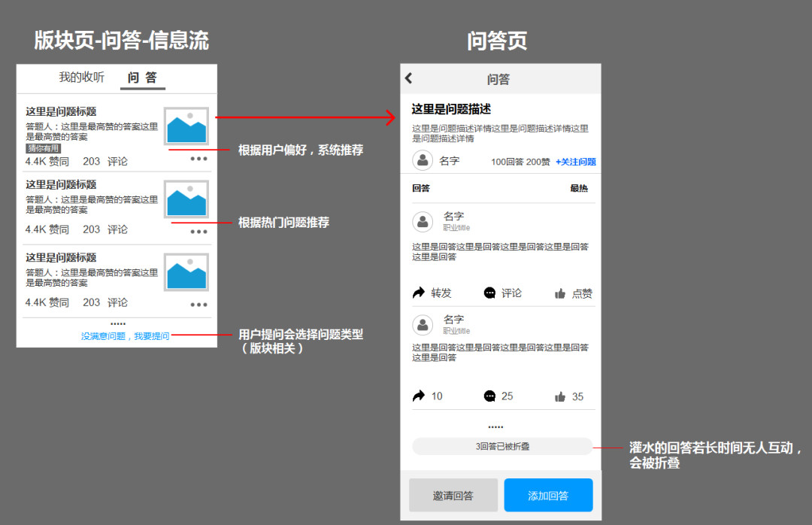Expand the 3回答已被折叠 folded answers bar
The width and height of the screenshot is (812, 525).
pyautogui.click(x=502, y=446)
